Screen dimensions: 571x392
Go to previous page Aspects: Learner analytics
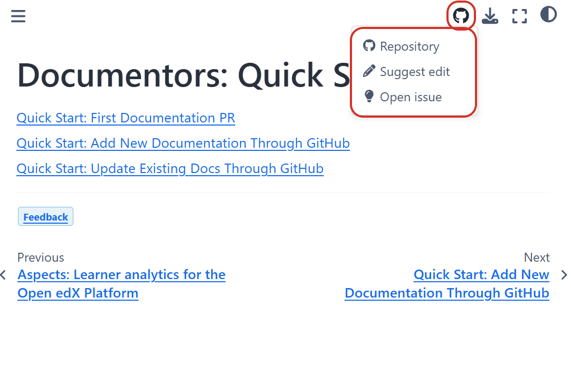(121, 284)
